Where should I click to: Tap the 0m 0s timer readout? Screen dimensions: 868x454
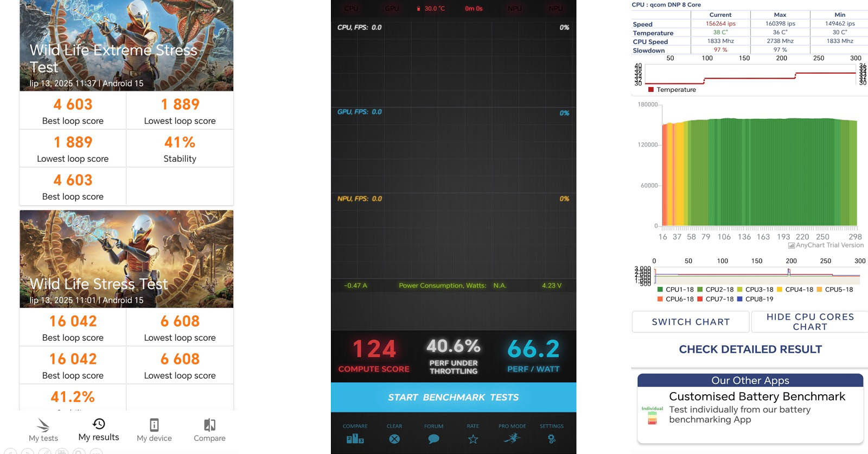coord(474,9)
